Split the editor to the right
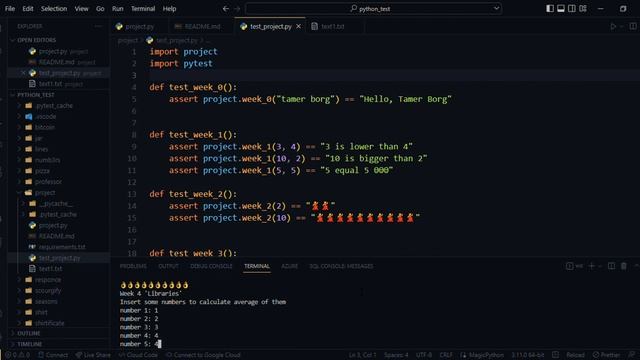 pos(633,26)
